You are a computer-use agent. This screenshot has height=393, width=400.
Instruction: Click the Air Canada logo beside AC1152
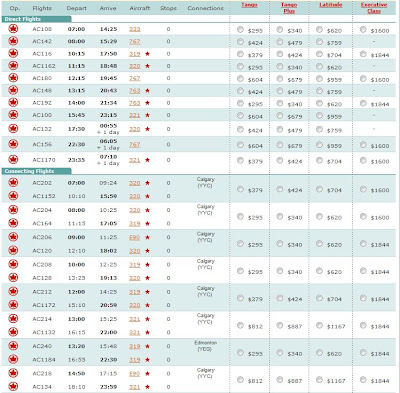tap(13, 196)
